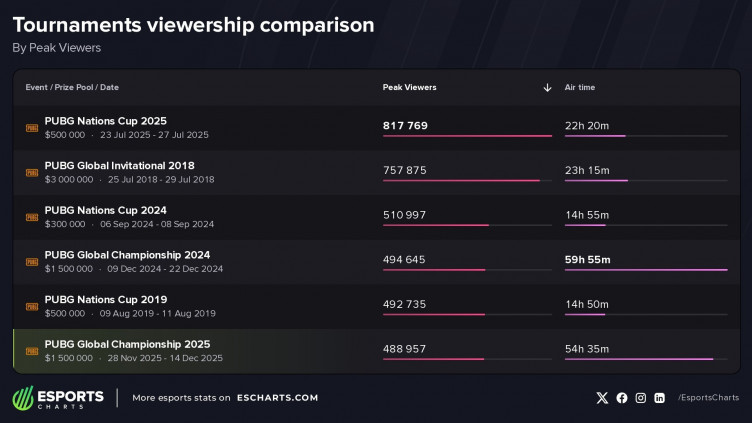The width and height of the screenshot is (752, 423).
Task: Click the Instagram icon in footer
Action: click(x=641, y=398)
